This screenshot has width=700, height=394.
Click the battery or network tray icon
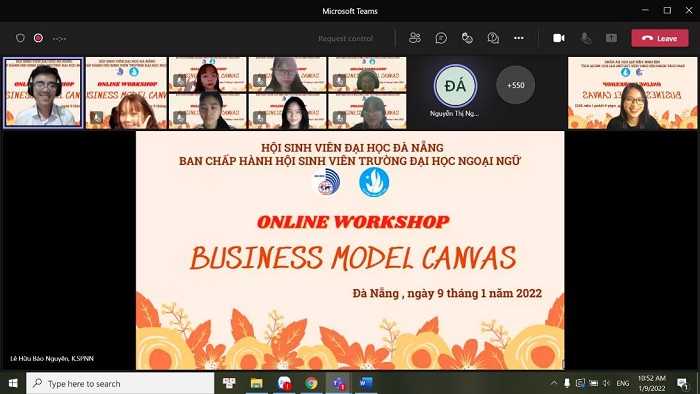click(593, 383)
